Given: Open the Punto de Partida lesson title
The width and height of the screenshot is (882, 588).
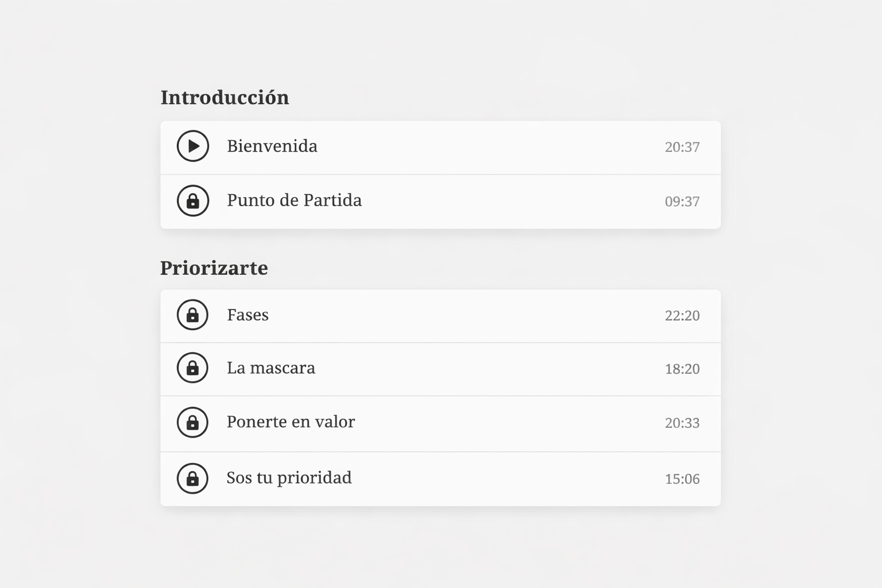Looking at the screenshot, I should coord(294,200).
